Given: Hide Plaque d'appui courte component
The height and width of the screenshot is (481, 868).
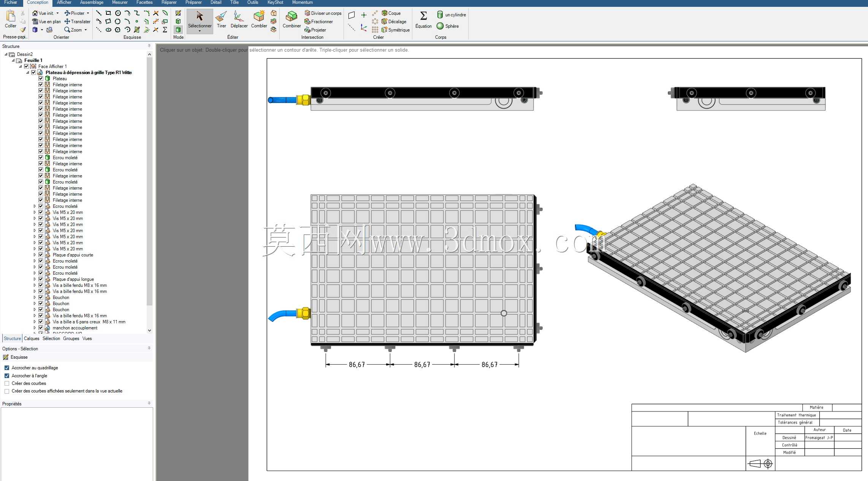Looking at the screenshot, I should click(x=41, y=255).
